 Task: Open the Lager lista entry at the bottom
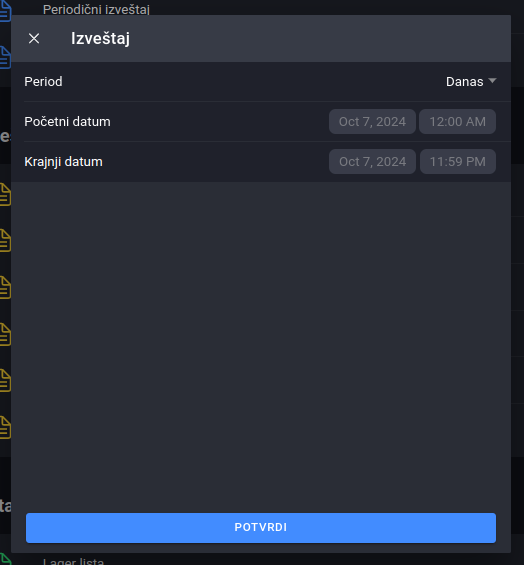point(73,561)
